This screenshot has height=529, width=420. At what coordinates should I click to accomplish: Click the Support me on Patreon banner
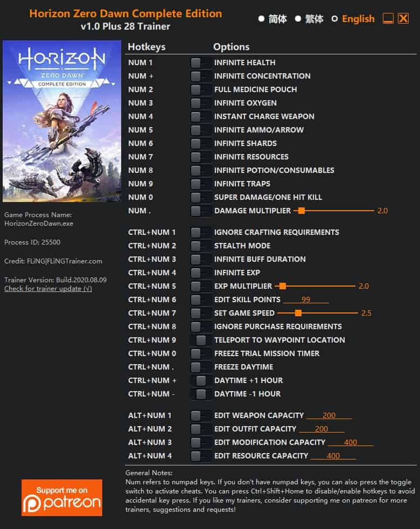click(x=62, y=498)
